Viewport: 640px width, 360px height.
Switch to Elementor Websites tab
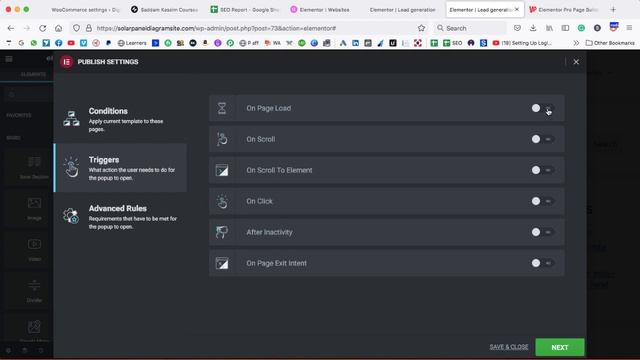point(320,9)
